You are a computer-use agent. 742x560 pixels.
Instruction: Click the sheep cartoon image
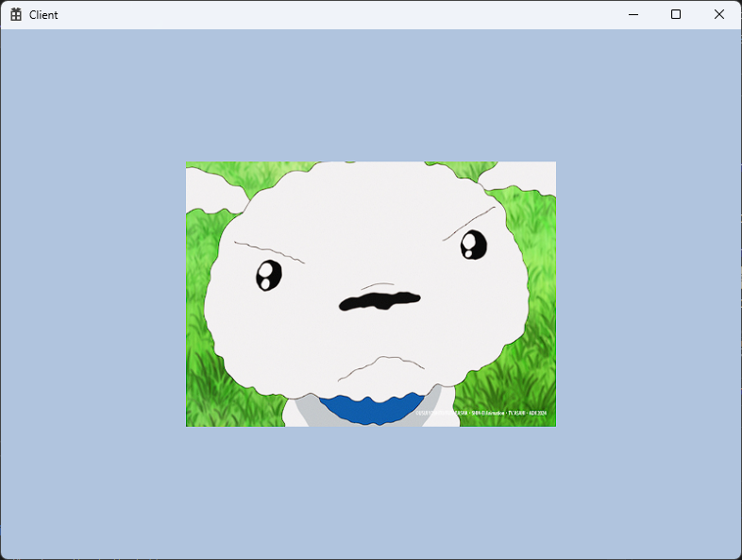371,294
